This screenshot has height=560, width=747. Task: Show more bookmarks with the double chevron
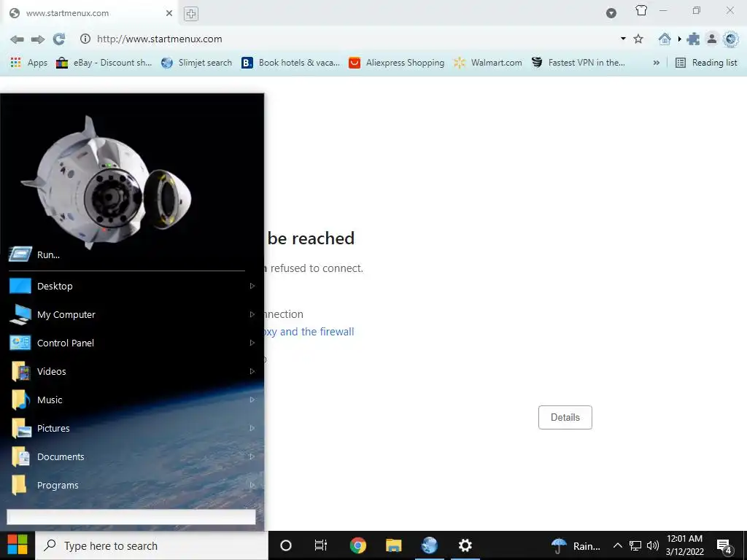656,63
